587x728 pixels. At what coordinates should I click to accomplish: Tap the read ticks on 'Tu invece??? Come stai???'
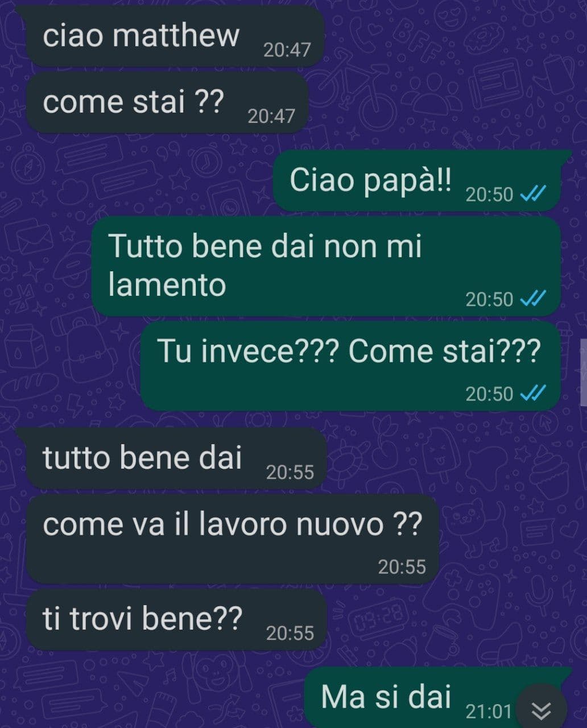tap(534, 393)
